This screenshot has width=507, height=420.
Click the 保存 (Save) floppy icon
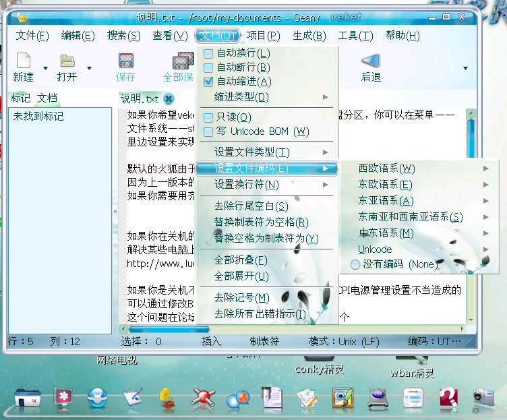(126, 61)
